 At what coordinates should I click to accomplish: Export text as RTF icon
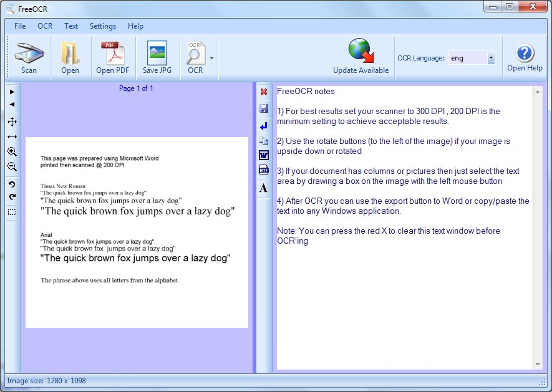[263, 170]
